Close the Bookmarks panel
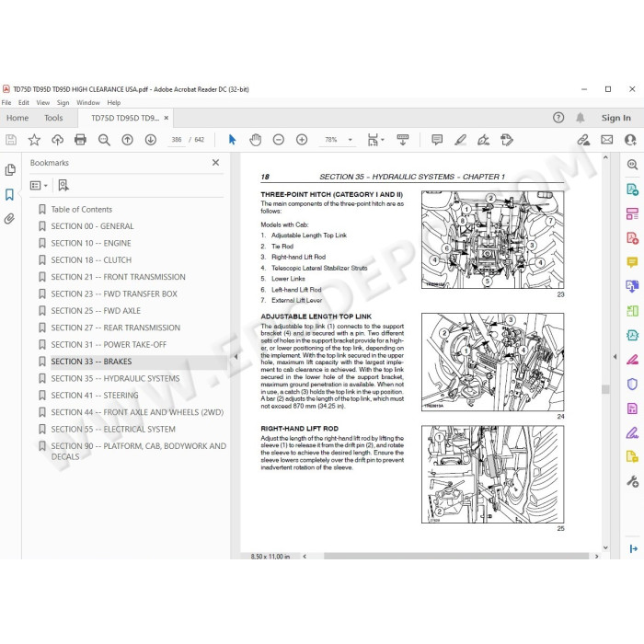This screenshot has width=644, height=644. (x=215, y=163)
